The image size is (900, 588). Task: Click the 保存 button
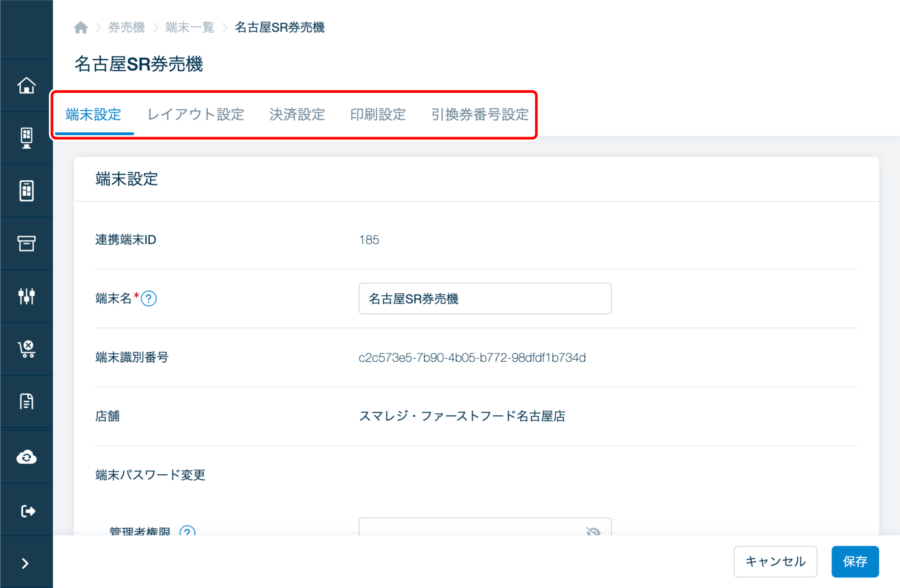click(x=855, y=561)
